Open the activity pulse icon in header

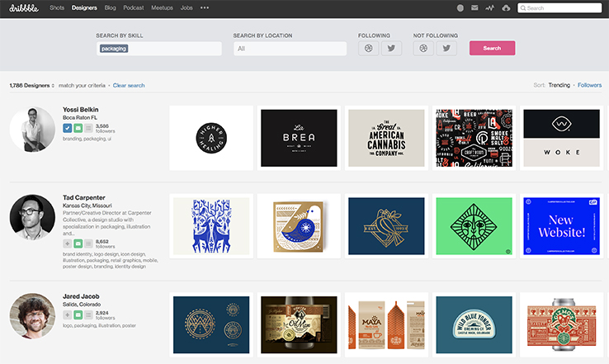pyautogui.click(x=490, y=7)
